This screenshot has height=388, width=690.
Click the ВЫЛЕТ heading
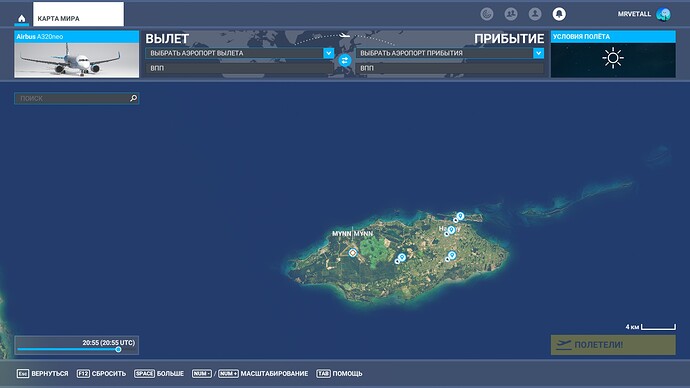(x=167, y=39)
